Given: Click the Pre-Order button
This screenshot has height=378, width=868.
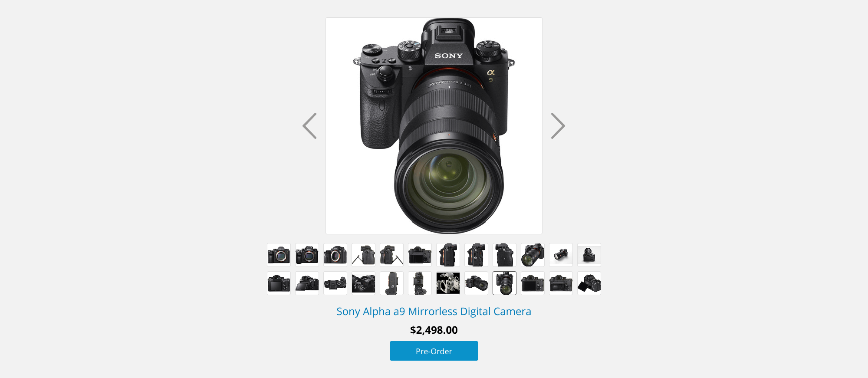Looking at the screenshot, I should [434, 351].
